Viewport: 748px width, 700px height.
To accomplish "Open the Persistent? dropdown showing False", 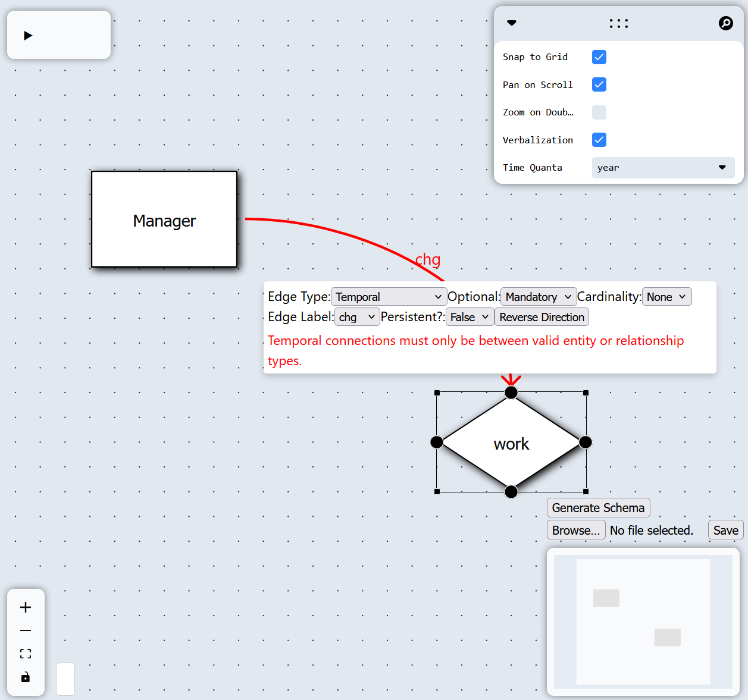I will 470,316.
